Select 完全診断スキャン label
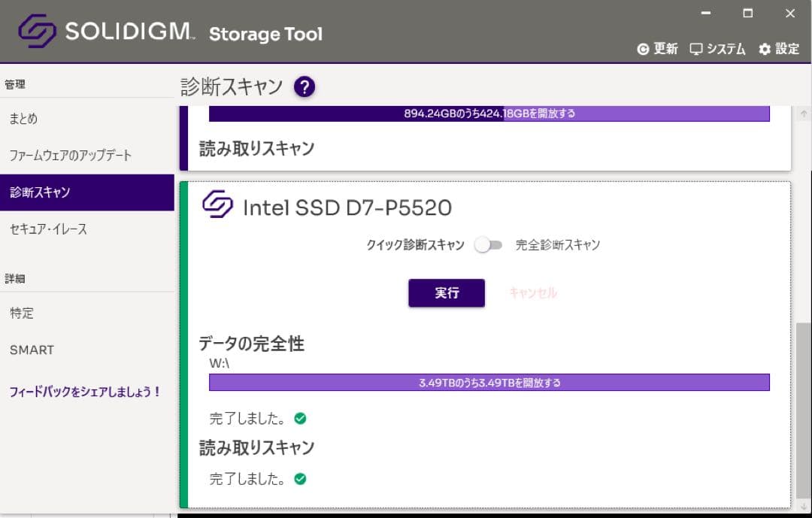Screen dimensions: 812x518 557,244
